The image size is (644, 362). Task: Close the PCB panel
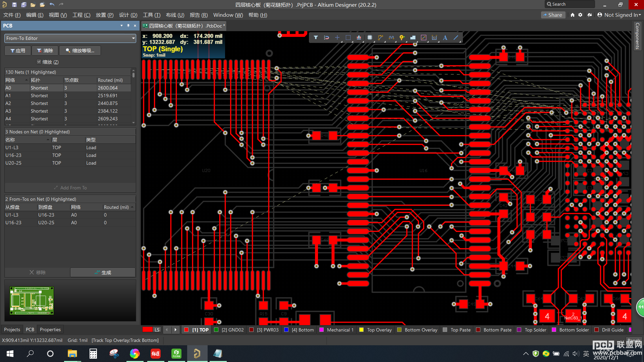pyautogui.click(x=135, y=25)
